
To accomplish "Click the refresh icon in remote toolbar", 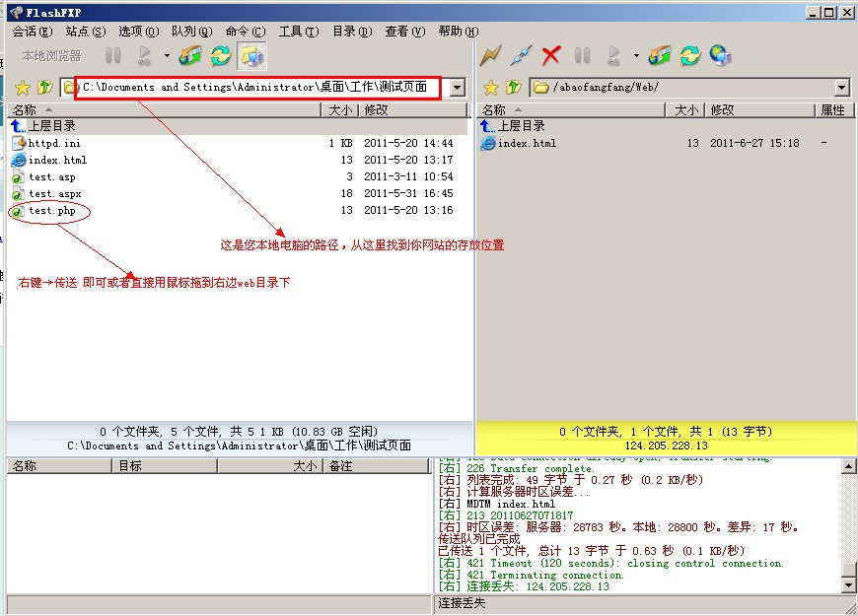I will 690,55.
